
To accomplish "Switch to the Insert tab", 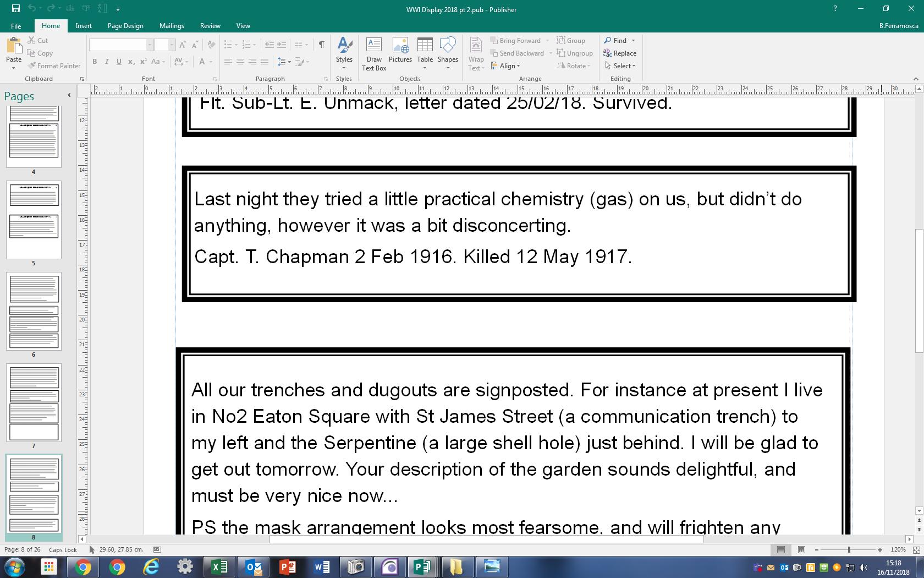I will [x=84, y=25].
